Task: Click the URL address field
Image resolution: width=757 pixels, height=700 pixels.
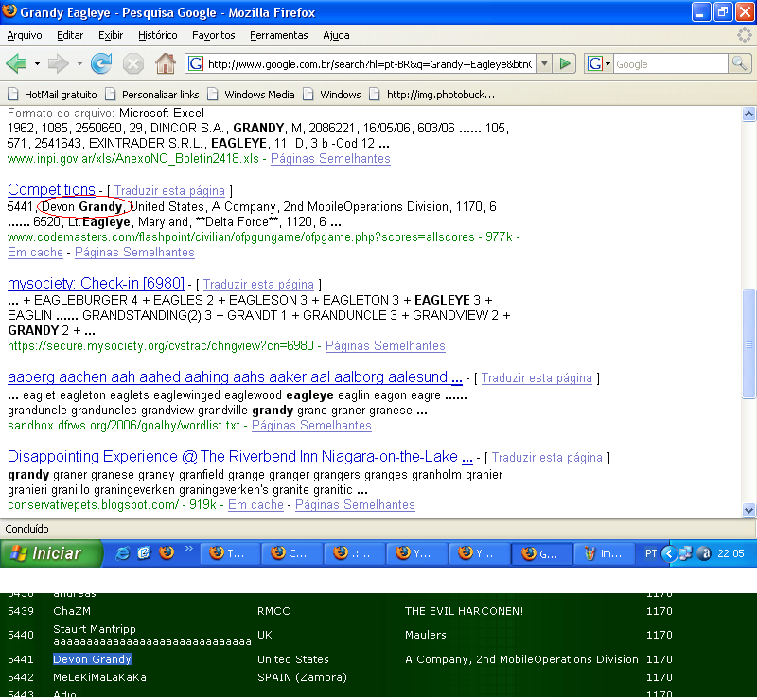Action: tap(370, 63)
